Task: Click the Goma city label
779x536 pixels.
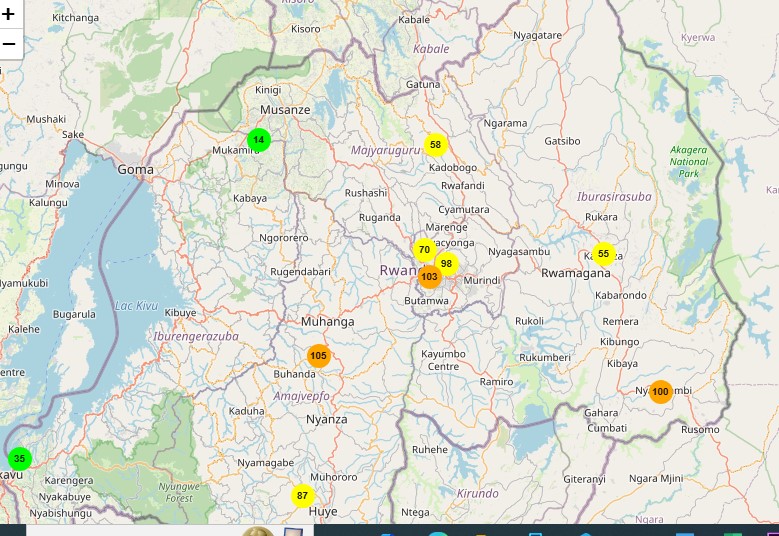Action: point(136,169)
